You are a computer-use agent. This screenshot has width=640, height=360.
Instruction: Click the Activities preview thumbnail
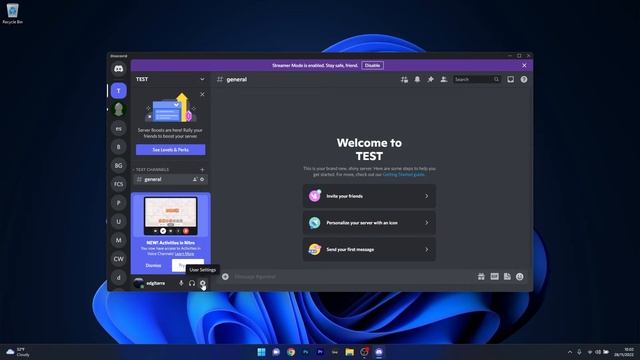[x=171, y=216]
